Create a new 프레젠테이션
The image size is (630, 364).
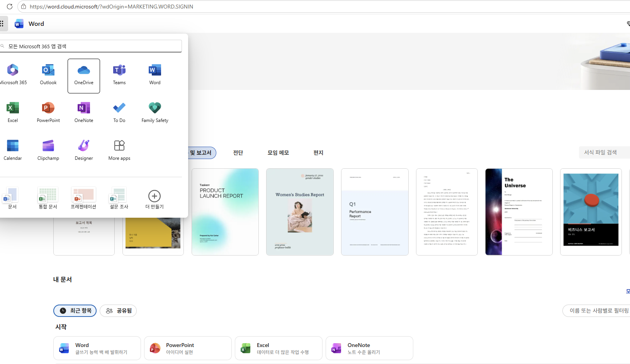[x=83, y=198]
